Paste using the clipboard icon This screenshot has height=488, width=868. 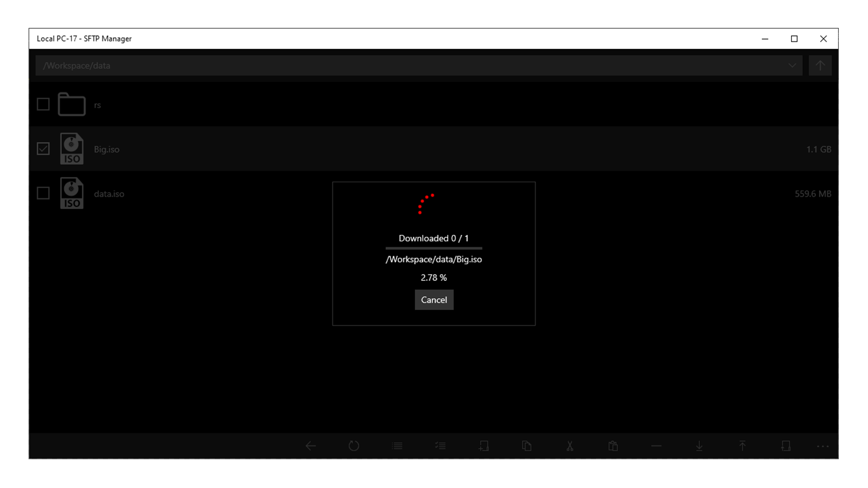point(612,445)
